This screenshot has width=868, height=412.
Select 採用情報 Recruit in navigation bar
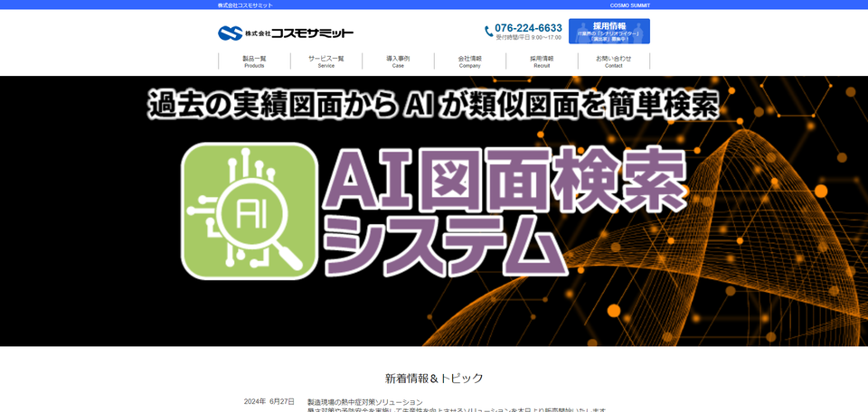pos(542,61)
